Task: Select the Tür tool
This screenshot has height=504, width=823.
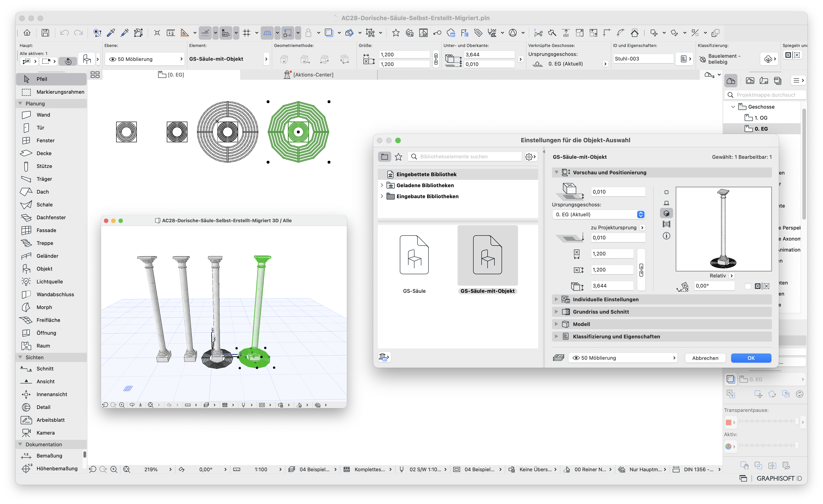Action: 51,128
